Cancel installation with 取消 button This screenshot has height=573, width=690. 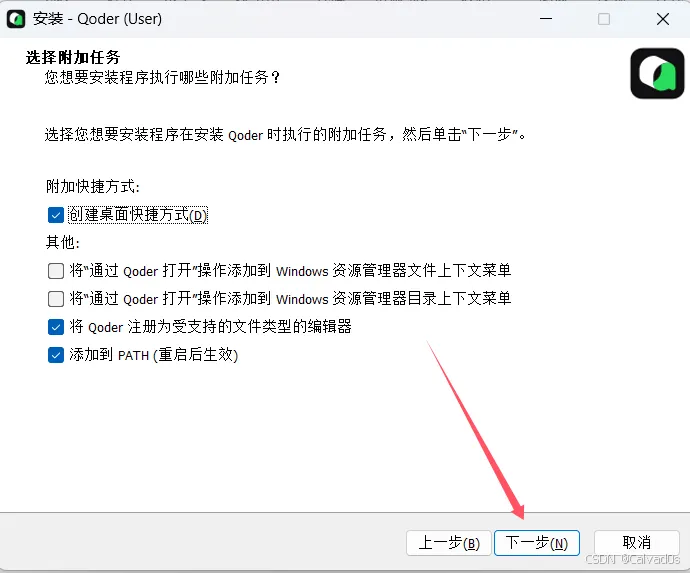(x=636, y=543)
